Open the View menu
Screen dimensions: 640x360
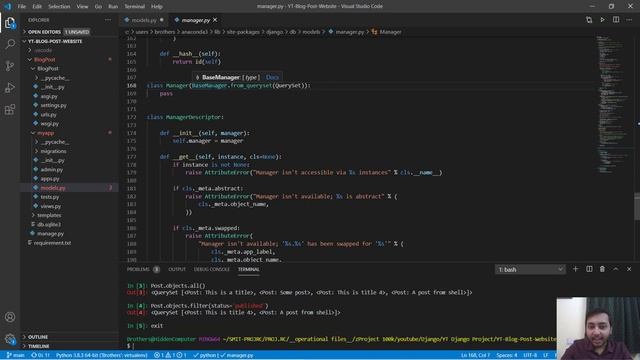click(x=82, y=7)
